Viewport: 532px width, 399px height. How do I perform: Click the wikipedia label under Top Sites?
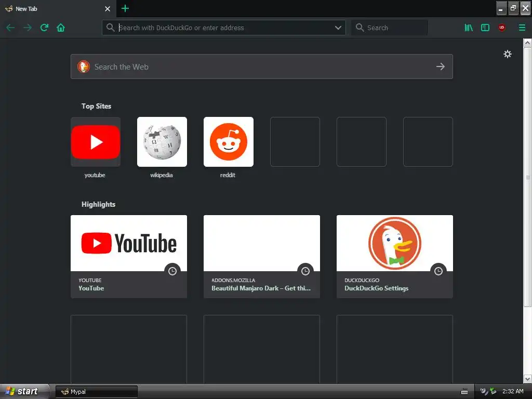click(162, 175)
